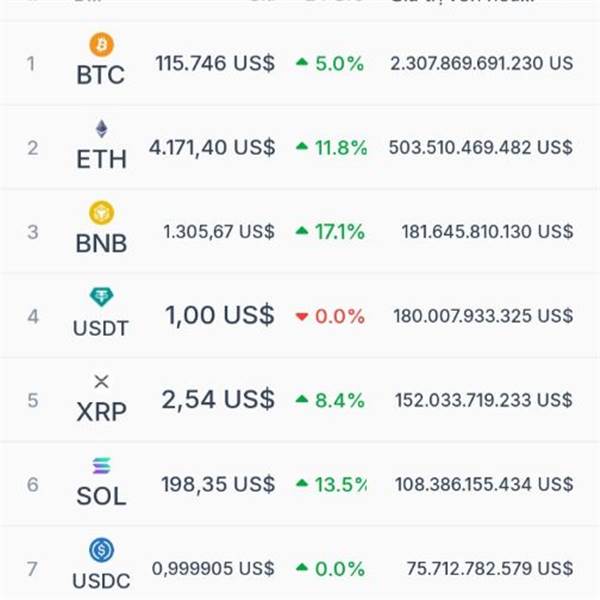This screenshot has width=600, height=600.
Task: Click the orange Bitcoin logo icon
Action: click(101, 45)
